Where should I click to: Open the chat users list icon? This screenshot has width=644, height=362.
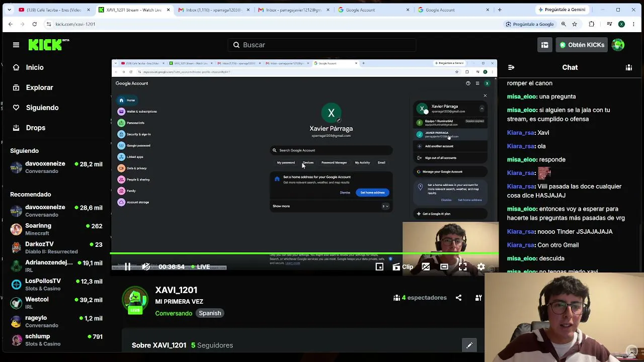(629, 67)
